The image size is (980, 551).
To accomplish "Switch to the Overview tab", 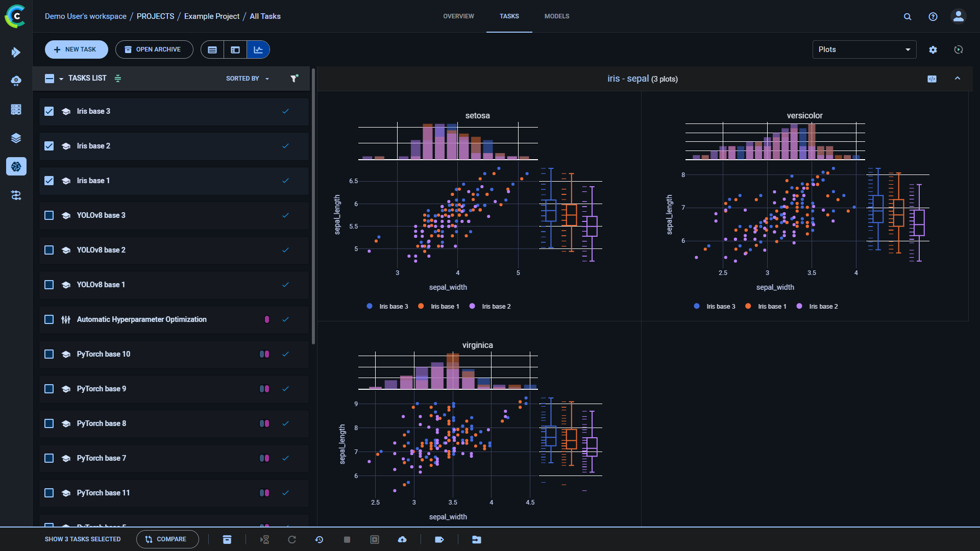I will [458, 16].
